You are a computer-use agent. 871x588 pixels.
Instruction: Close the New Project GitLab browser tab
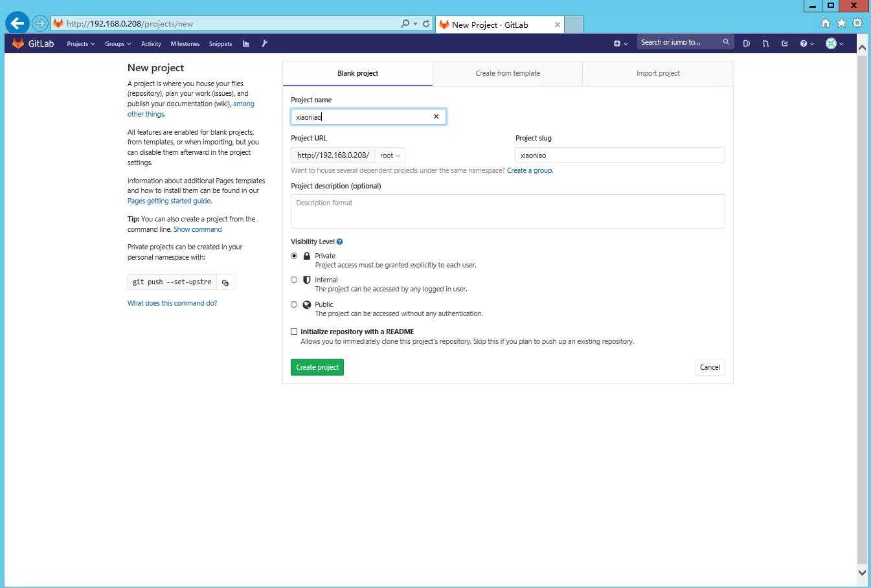point(557,25)
